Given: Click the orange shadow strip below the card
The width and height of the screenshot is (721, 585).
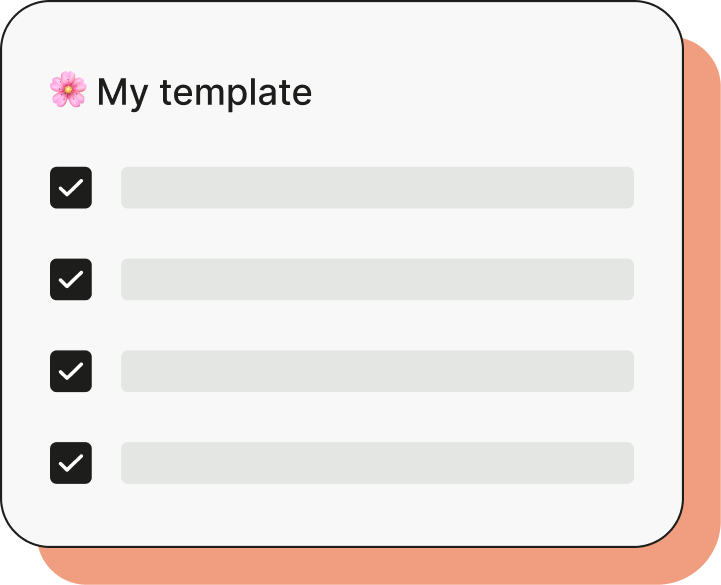Looking at the screenshot, I should (x=360, y=566).
